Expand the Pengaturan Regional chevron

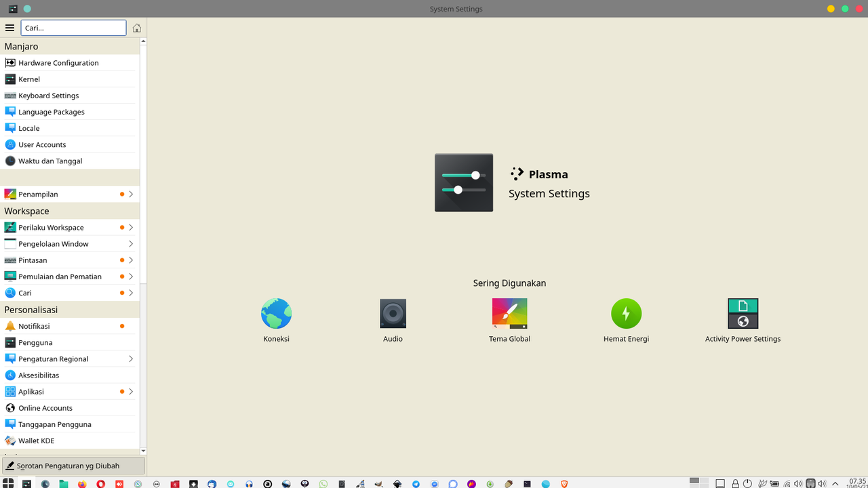pyautogui.click(x=131, y=359)
